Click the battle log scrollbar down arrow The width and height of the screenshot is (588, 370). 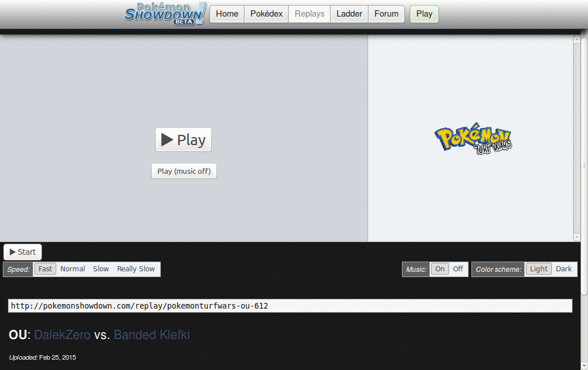coord(577,238)
